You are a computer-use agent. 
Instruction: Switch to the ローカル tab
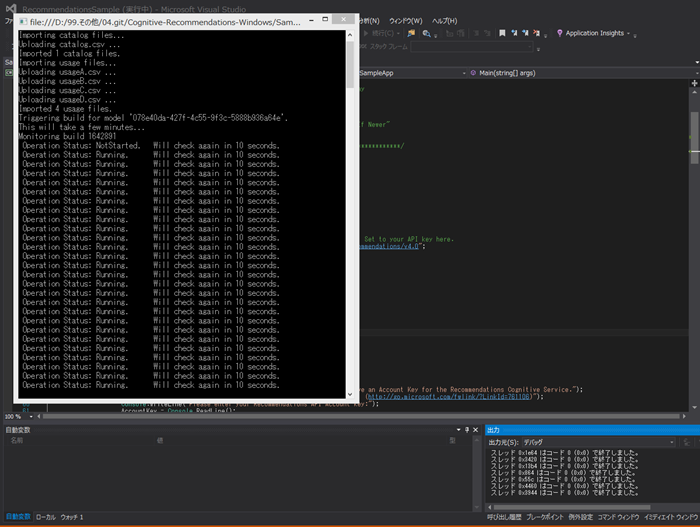(46, 517)
